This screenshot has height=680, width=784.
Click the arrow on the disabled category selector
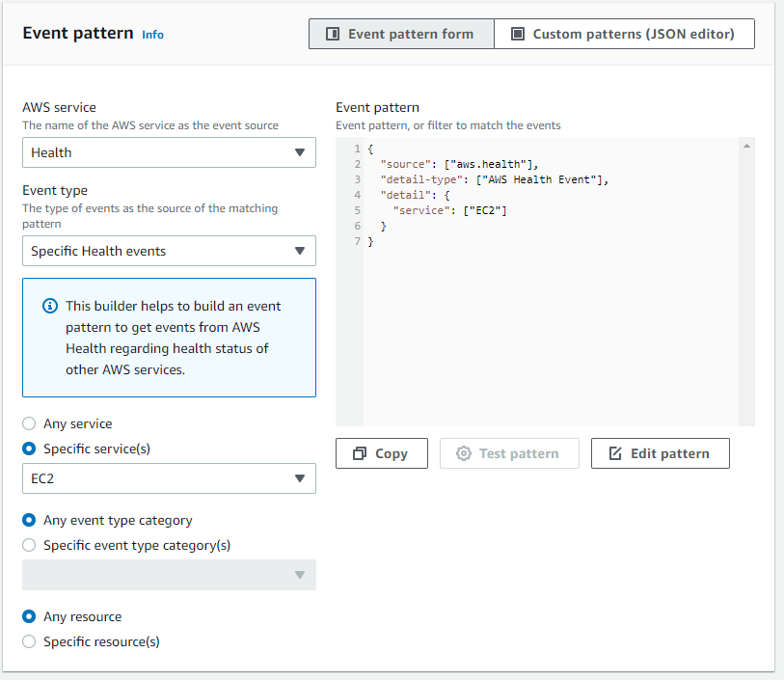[x=300, y=575]
